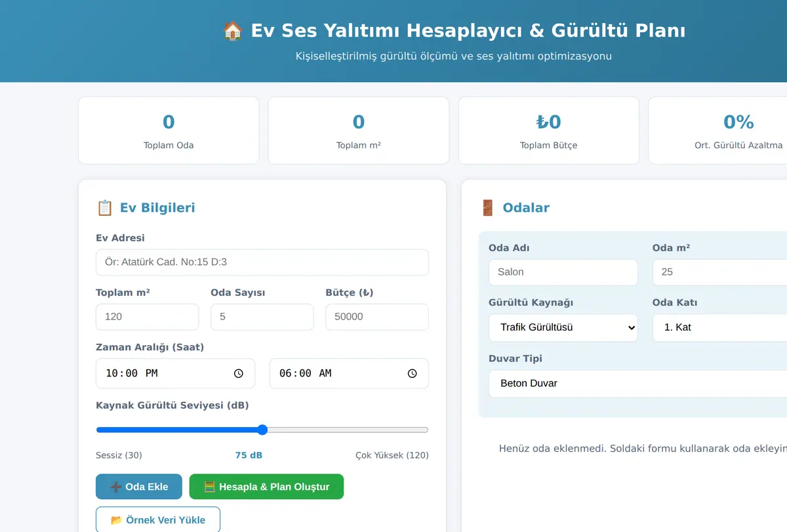Click the noise level slider thumb at 75 dB
Image resolution: width=787 pixels, height=532 pixels.
262,430
